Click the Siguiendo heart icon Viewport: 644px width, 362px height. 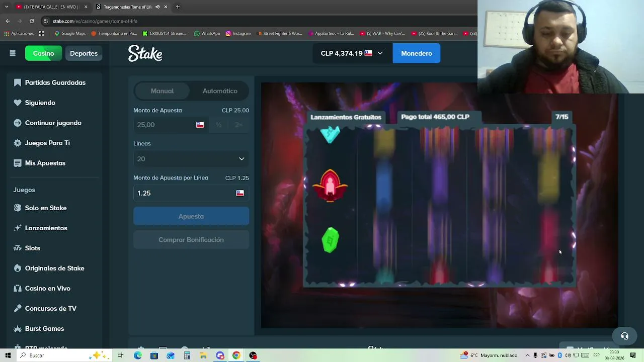(18, 103)
